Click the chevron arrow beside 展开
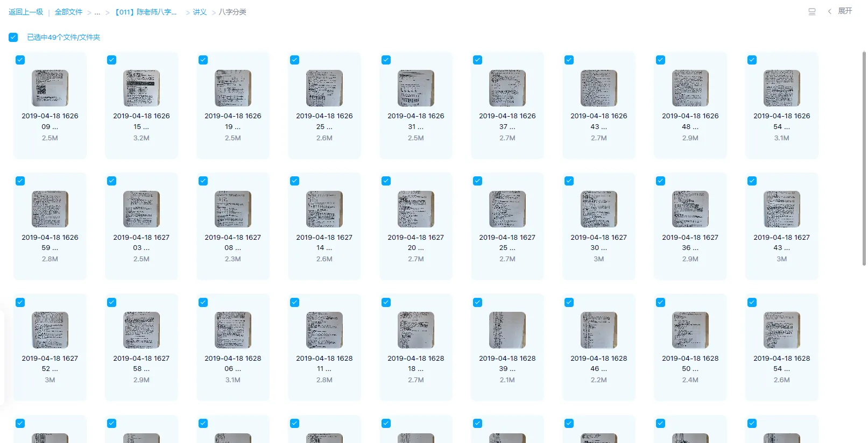The height and width of the screenshot is (443, 868). pyautogui.click(x=829, y=11)
